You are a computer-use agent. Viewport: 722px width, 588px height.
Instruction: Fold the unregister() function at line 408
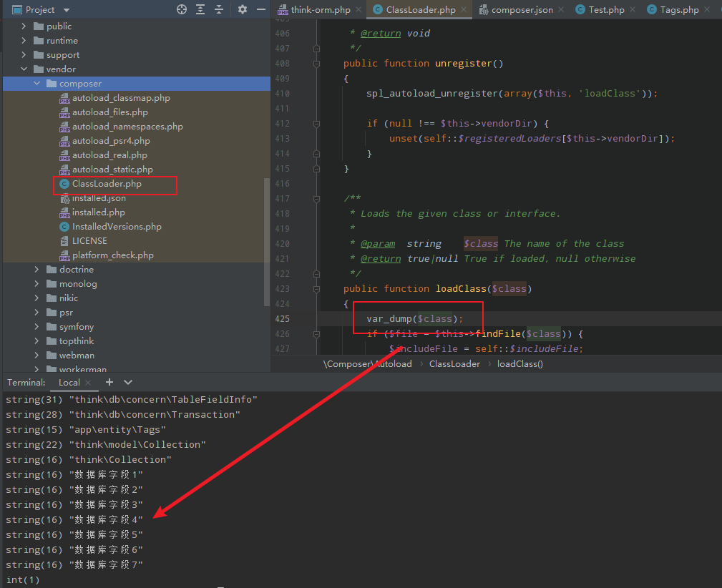pyautogui.click(x=316, y=64)
